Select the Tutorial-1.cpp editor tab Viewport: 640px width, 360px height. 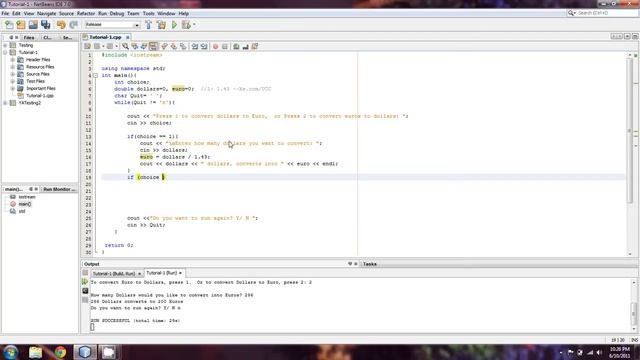(x=105, y=37)
